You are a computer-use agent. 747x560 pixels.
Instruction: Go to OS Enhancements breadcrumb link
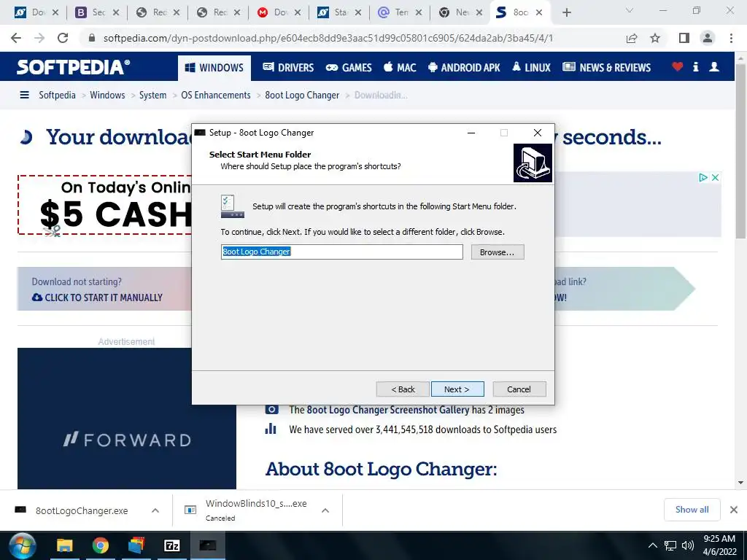coord(216,96)
